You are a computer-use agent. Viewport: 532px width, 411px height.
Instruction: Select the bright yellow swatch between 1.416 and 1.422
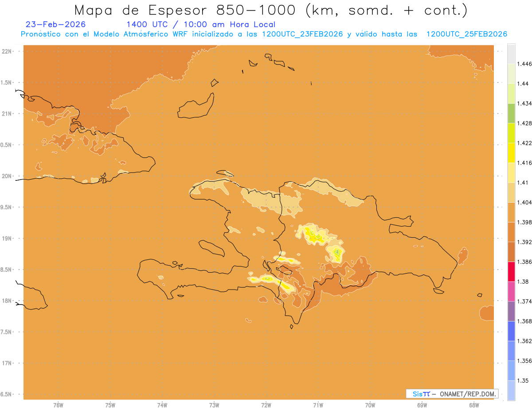(511, 153)
